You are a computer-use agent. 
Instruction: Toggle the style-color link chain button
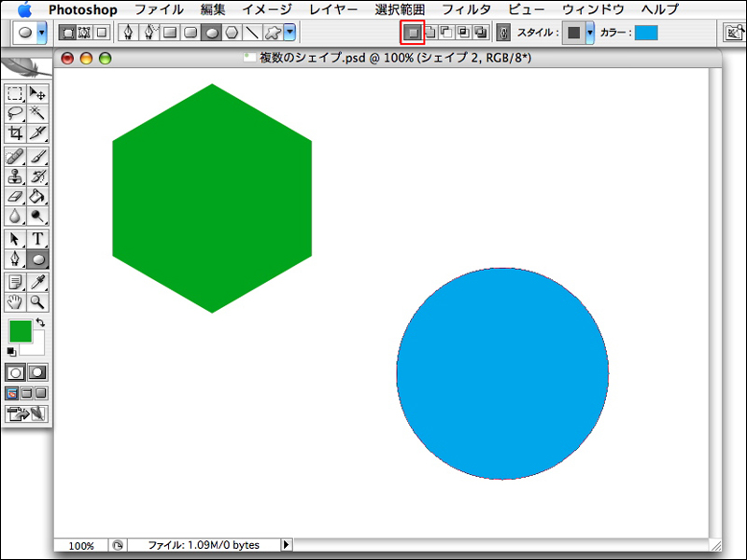[x=503, y=32]
